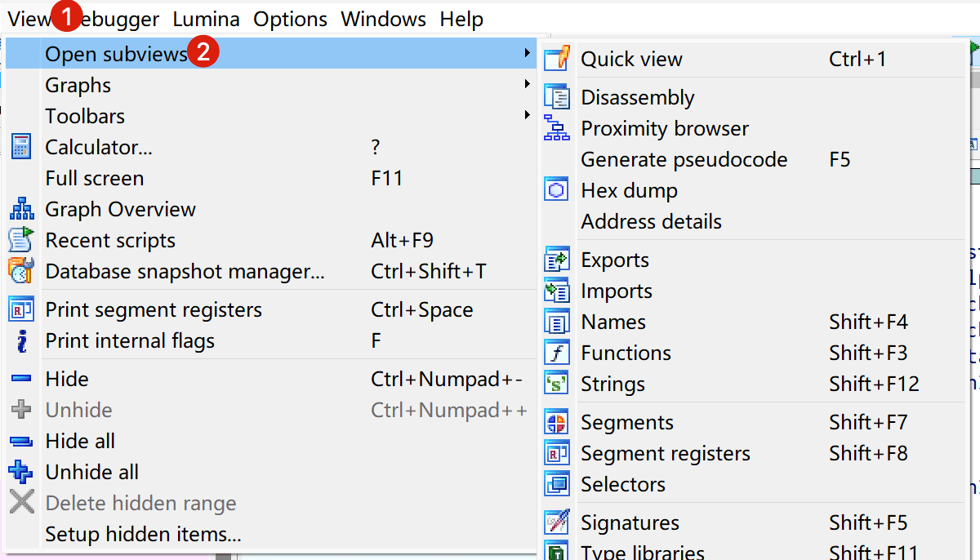The image size is (980, 560).
Task: Click the Print internal flags info icon
Action: (x=21, y=341)
